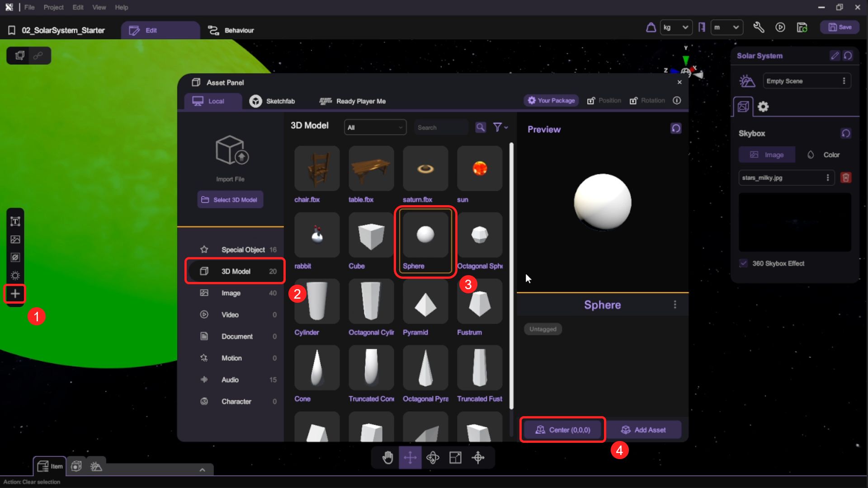The width and height of the screenshot is (868, 488).
Task: Click the search magnifier in Asset Panel
Action: [481, 127]
